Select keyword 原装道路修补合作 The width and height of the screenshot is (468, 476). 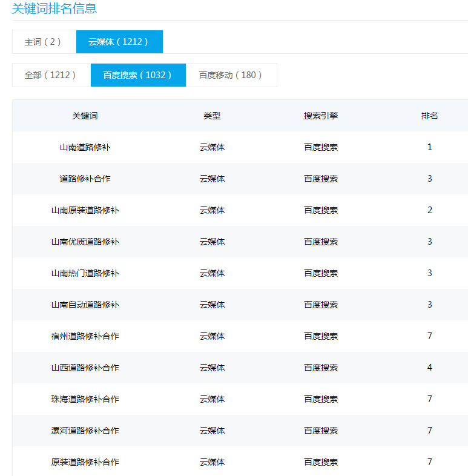(x=85, y=462)
